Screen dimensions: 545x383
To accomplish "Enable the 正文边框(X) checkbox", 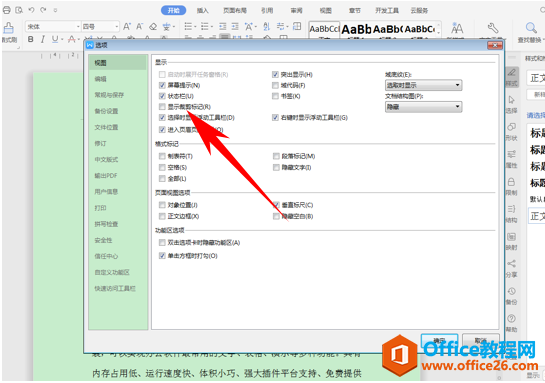I will click(x=162, y=216).
